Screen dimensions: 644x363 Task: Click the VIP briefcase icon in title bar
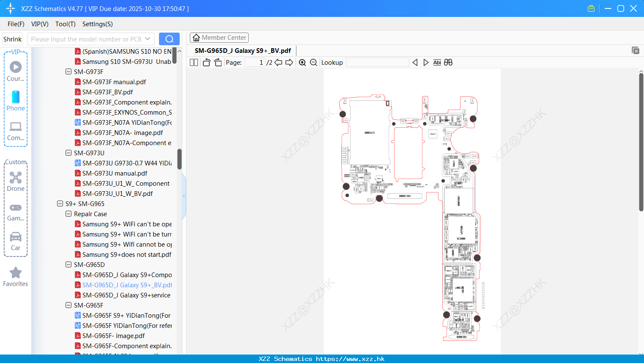click(x=591, y=8)
